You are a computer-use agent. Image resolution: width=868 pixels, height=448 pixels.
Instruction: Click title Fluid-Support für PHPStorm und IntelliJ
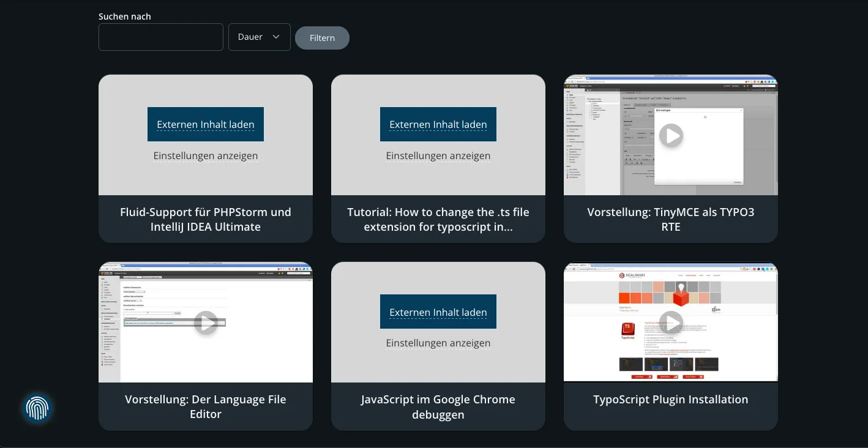click(x=206, y=219)
